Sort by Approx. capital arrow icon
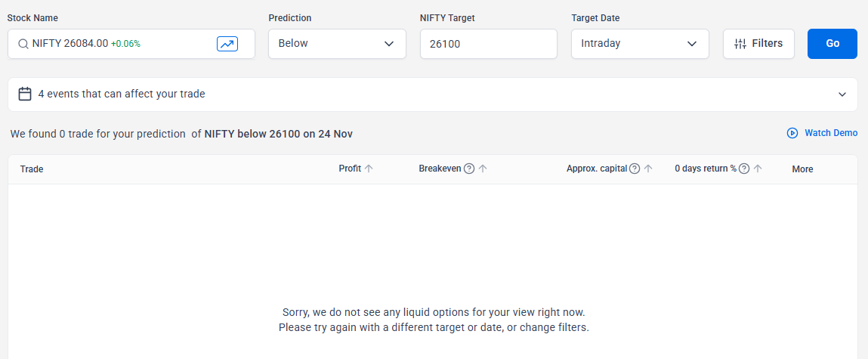Screen dimensions: 868x359 tap(648, 169)
